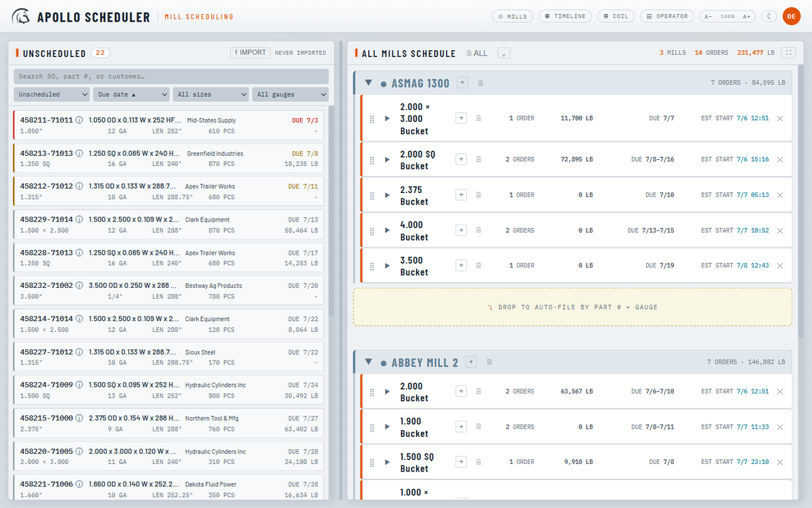The width and height of the screenshot is (812, 508).
Task: Switch to Operator view
Action: click(667, 16)
